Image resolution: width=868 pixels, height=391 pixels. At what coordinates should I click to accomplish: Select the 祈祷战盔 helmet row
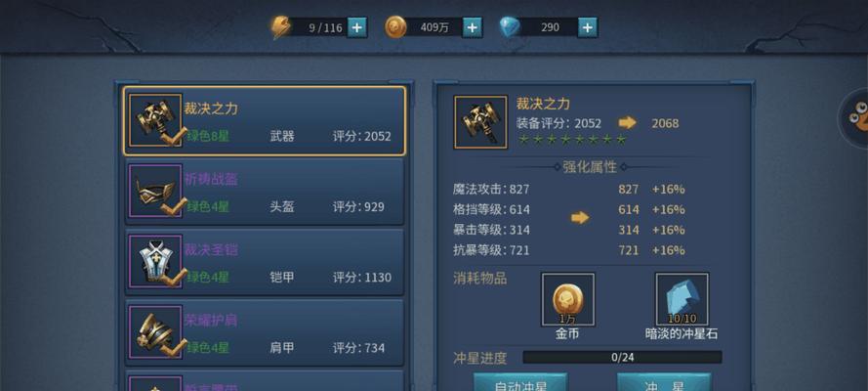pos(265,192)
